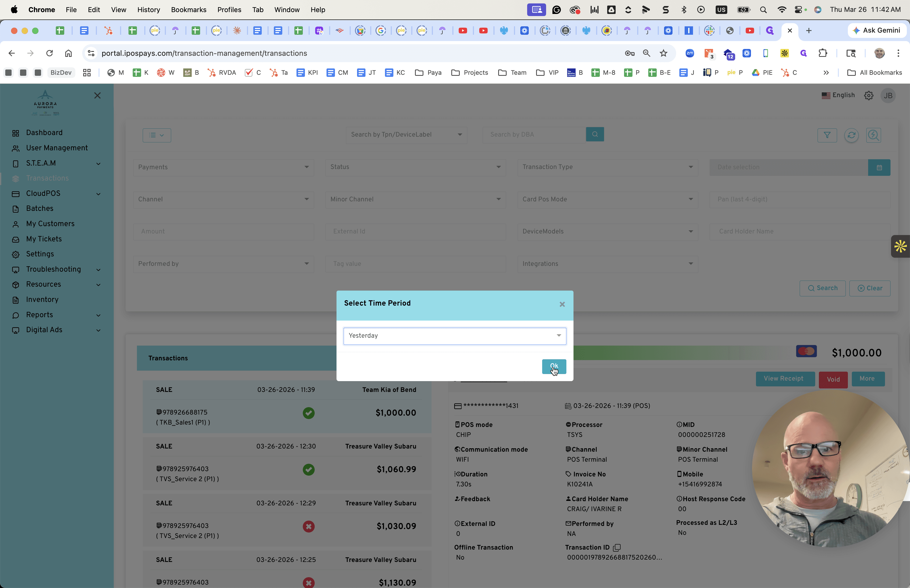Dismiss the Select Time Period dialog
910x588 pixels.
562,304
